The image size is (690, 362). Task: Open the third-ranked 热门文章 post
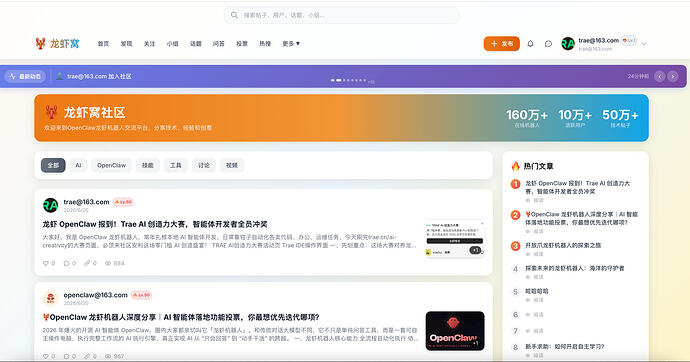click(563, 245)
